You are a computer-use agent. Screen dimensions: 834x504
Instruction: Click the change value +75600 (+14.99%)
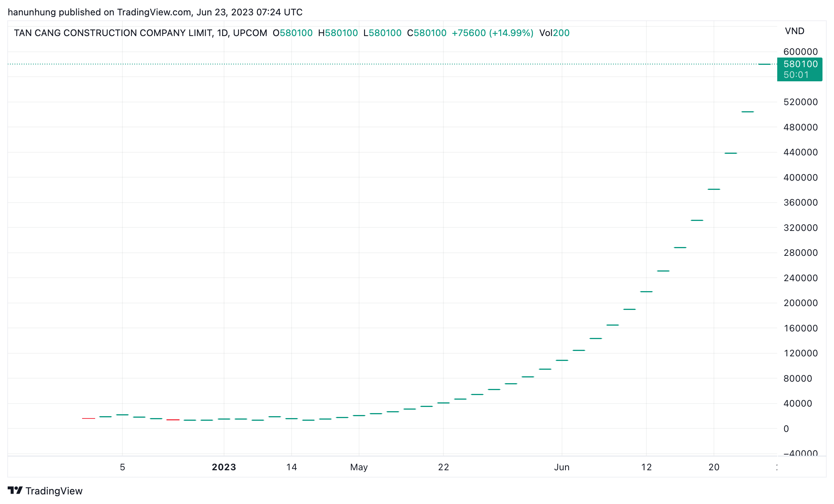[493, 33]
